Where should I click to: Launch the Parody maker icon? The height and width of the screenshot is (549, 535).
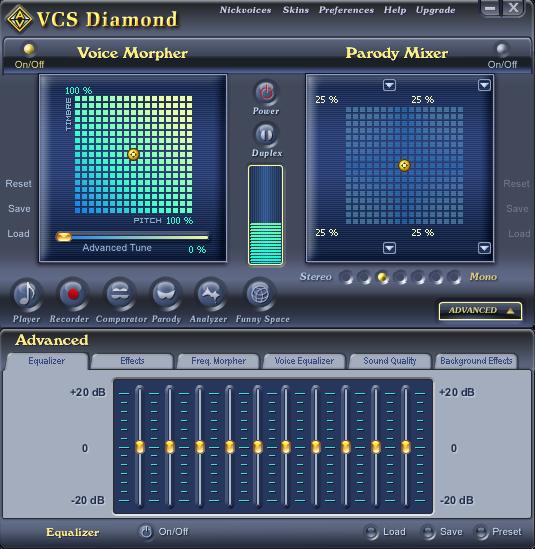(166, 294)
